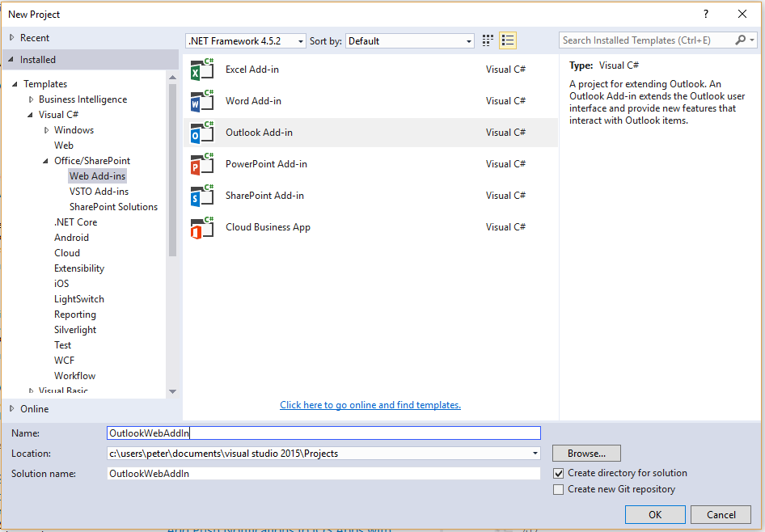Click the PowerPoint Add-in template name
The image size is (765, 532).
click(266, 164)
